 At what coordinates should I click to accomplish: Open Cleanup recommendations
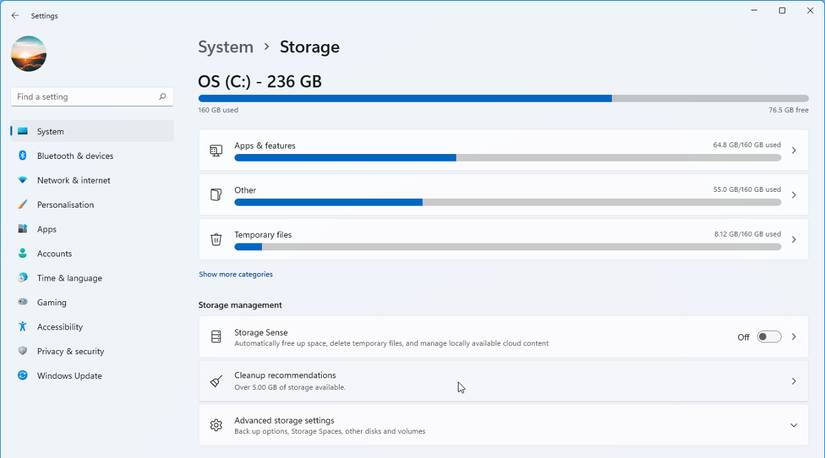click(504, 381)
